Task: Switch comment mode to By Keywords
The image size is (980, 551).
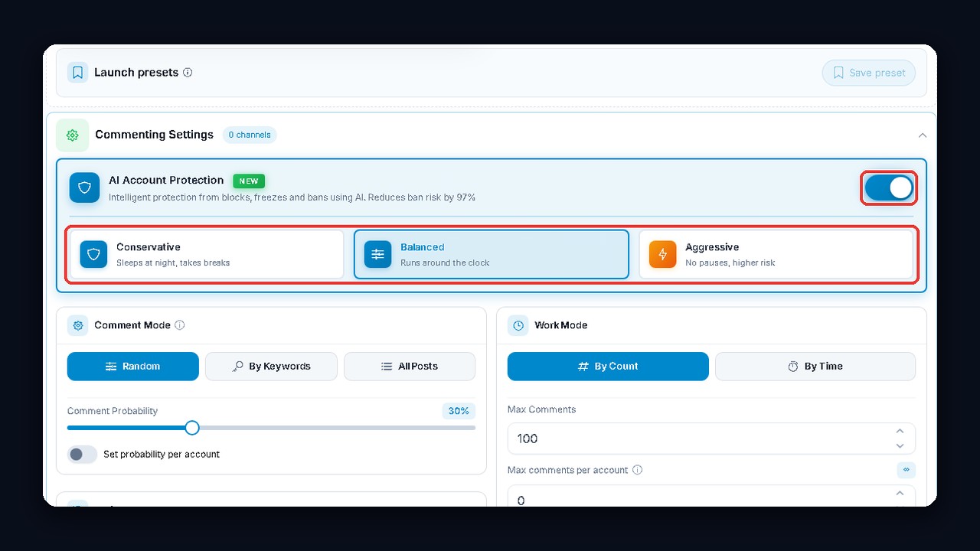Action: click(x=271, y=367)
